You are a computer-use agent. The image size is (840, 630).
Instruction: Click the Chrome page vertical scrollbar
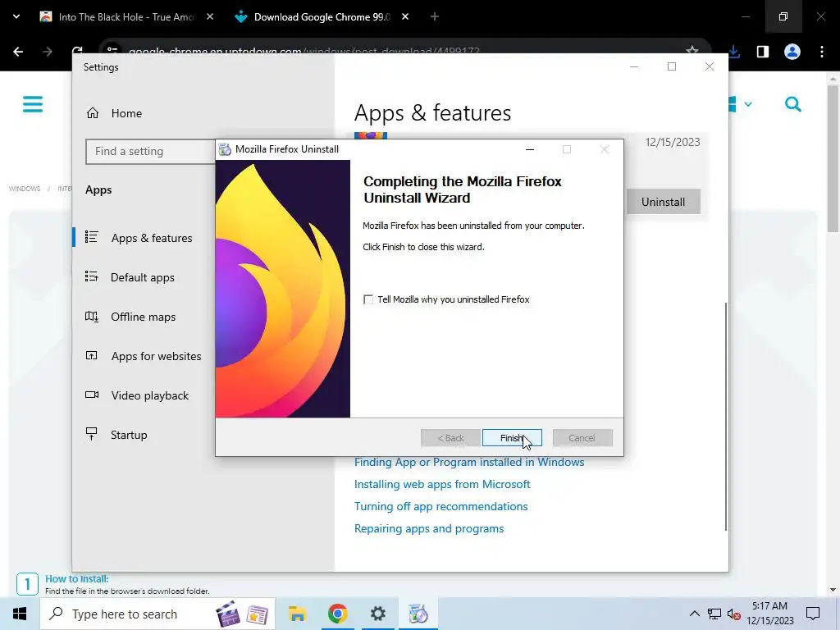(x=832, y=158)
